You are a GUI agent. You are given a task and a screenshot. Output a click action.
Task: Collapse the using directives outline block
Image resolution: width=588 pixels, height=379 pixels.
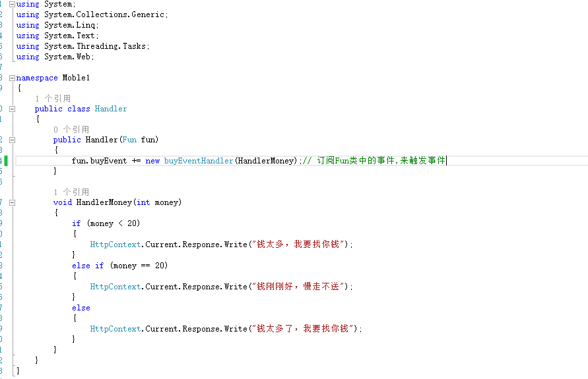12,4
